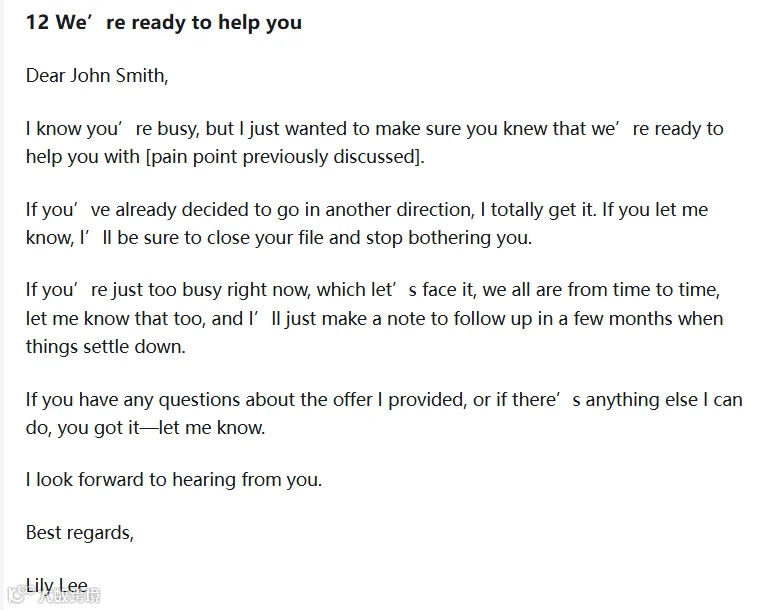Click the closing "Best regards,"

point(80,533)
